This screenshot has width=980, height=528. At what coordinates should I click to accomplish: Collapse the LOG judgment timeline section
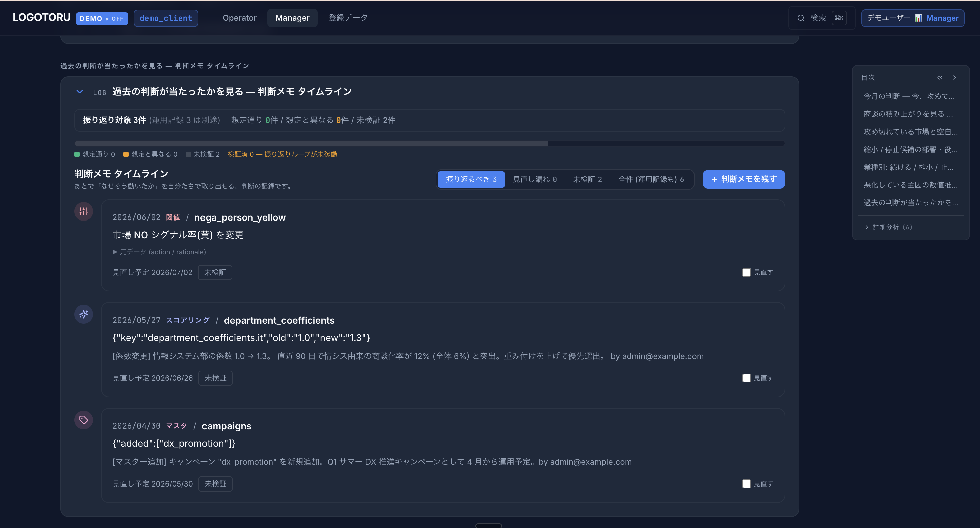click(x=80, y=92)
